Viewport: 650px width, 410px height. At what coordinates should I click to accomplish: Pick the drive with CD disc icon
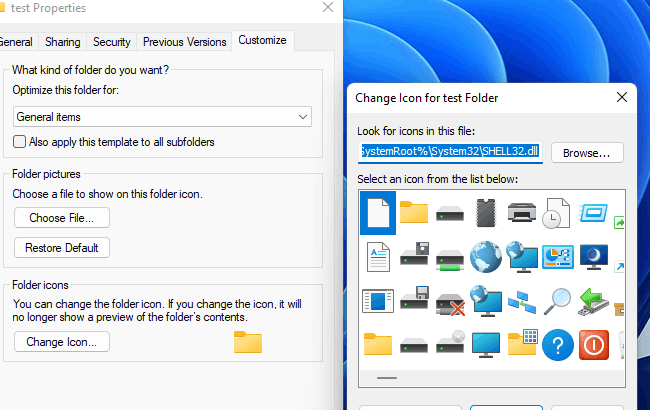pos(450,342)
